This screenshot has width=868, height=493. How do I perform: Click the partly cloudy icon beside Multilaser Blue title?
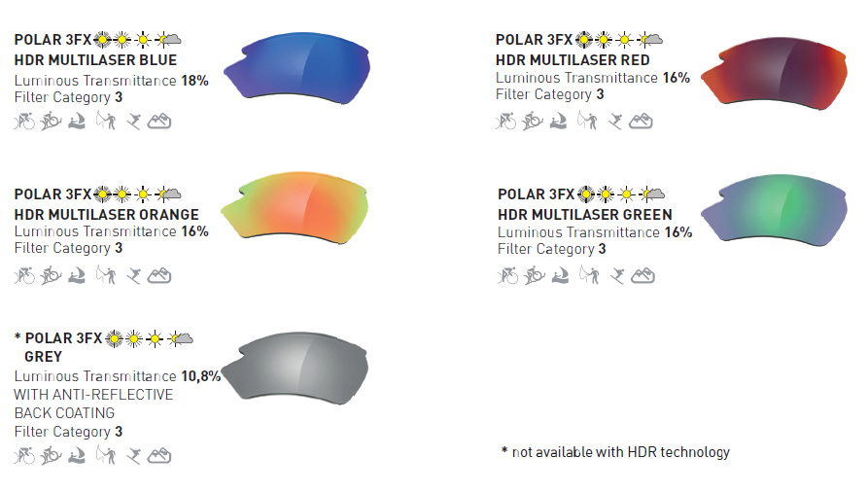[168, 39]
